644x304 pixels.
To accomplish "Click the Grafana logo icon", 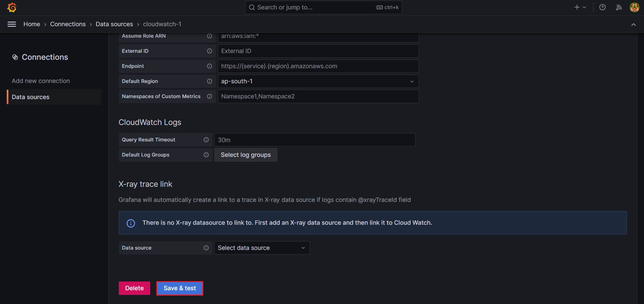I will [x=12, y=7].
